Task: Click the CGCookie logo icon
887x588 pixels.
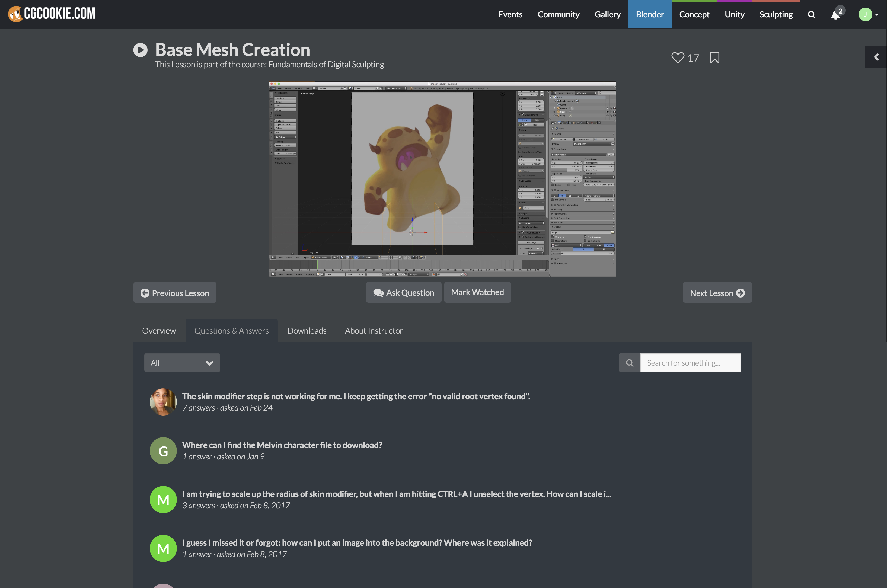Action: coord(15,14)
